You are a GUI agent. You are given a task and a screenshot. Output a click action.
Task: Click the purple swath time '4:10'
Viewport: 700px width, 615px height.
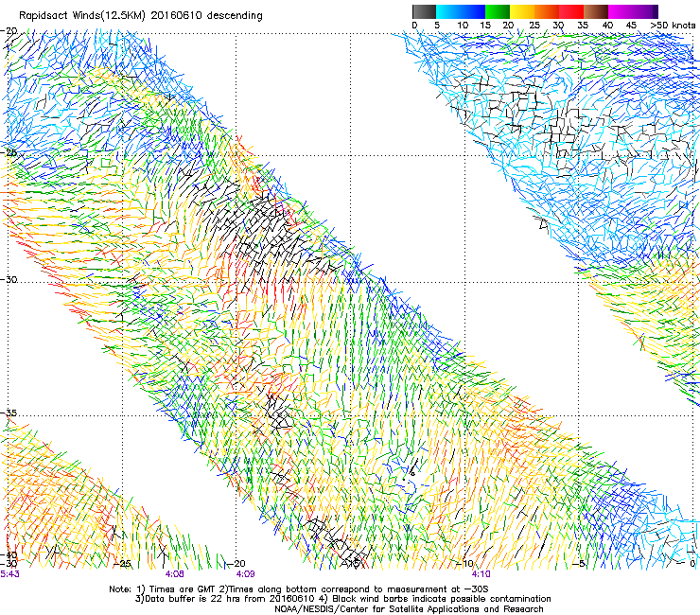481,574
